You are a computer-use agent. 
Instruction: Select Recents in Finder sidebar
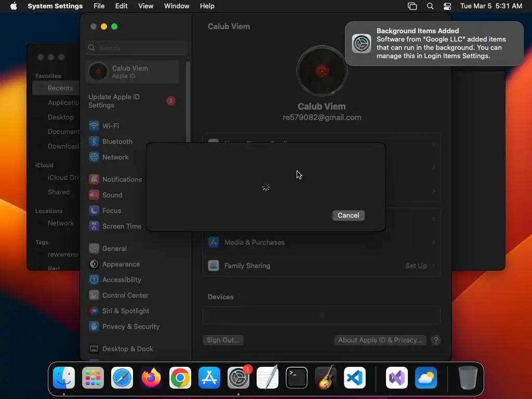[x=56, y=88]
